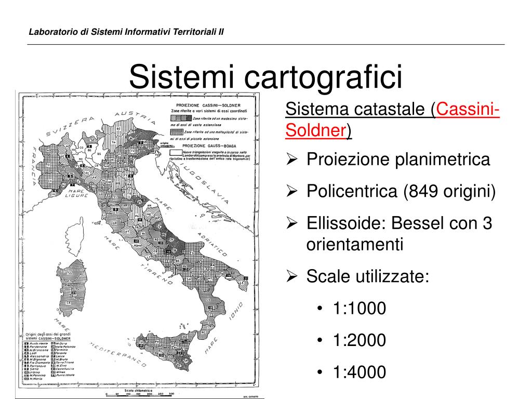Click the '1:1000' scale item
The height and width of the screenshot is (399, 532).
pyautogui.click(x=360, y=309)
